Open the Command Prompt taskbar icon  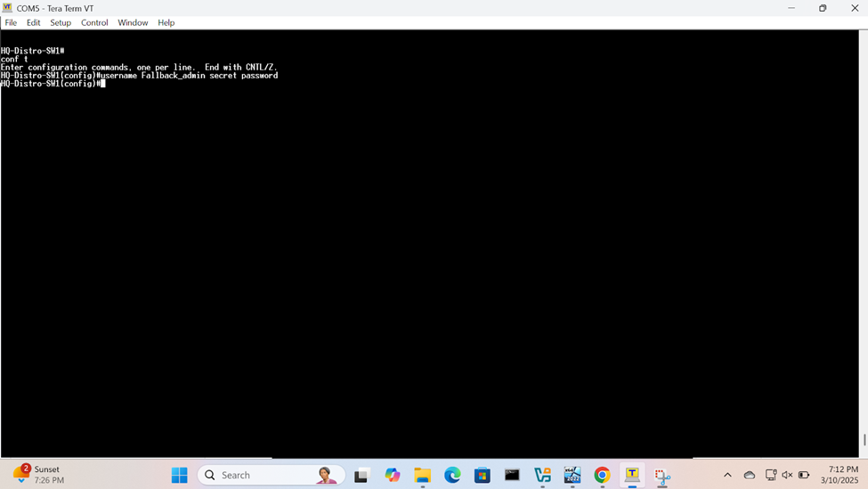[512, 475]
